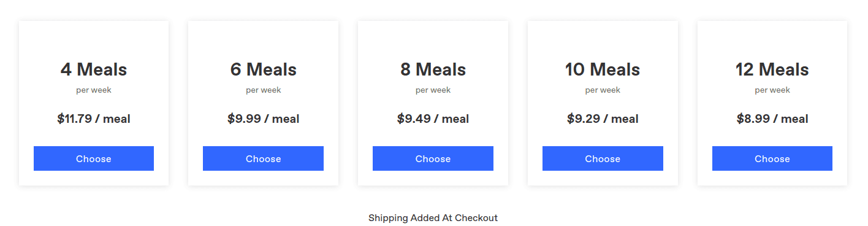The width and height of the screenshot is (868, 226).
Task: Choose the 10 Meals per week plan
Action: [603, 158]
